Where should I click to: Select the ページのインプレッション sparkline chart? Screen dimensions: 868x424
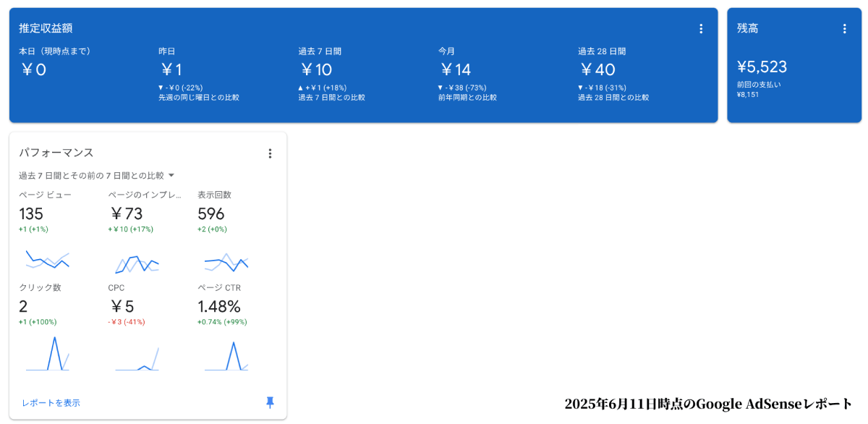[137, 264]
